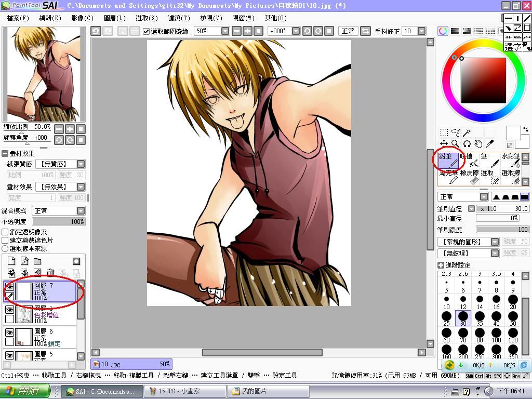Clear the layer with the eraser icon
This screenshot has height=399, width=532.
tap(37, 272)
